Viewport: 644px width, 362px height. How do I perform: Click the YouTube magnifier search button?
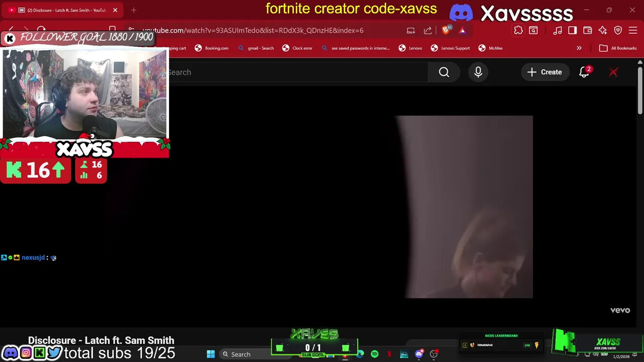coord(444,72)
